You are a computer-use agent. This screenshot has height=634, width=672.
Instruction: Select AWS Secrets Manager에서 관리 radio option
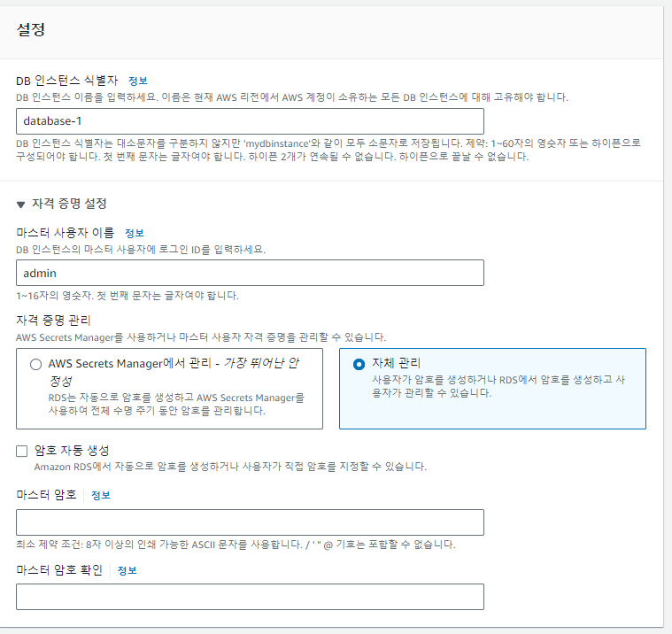click(x=36, y=364)
